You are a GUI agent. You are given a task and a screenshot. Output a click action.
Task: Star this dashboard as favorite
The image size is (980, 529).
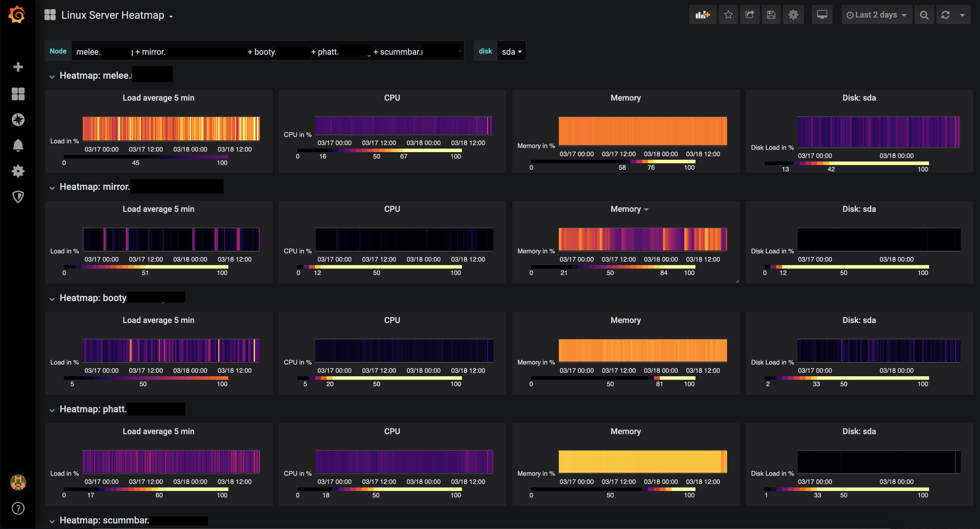point(728,15)
